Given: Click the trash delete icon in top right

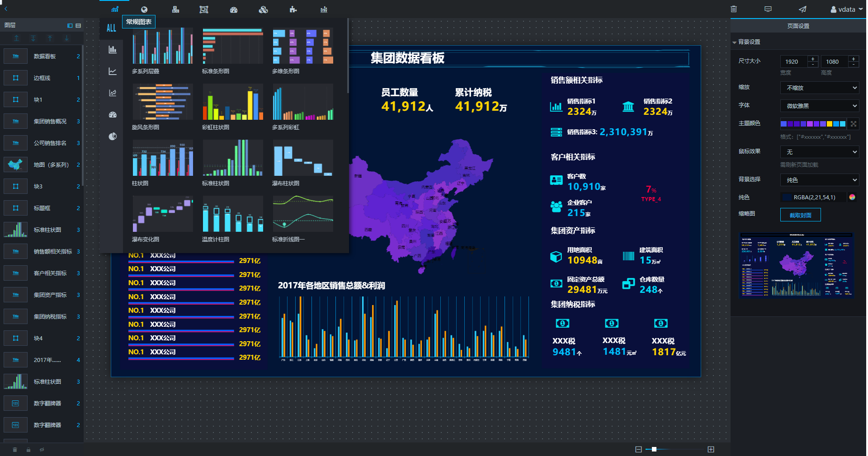Looking at the screenshot, I should 733,9.
